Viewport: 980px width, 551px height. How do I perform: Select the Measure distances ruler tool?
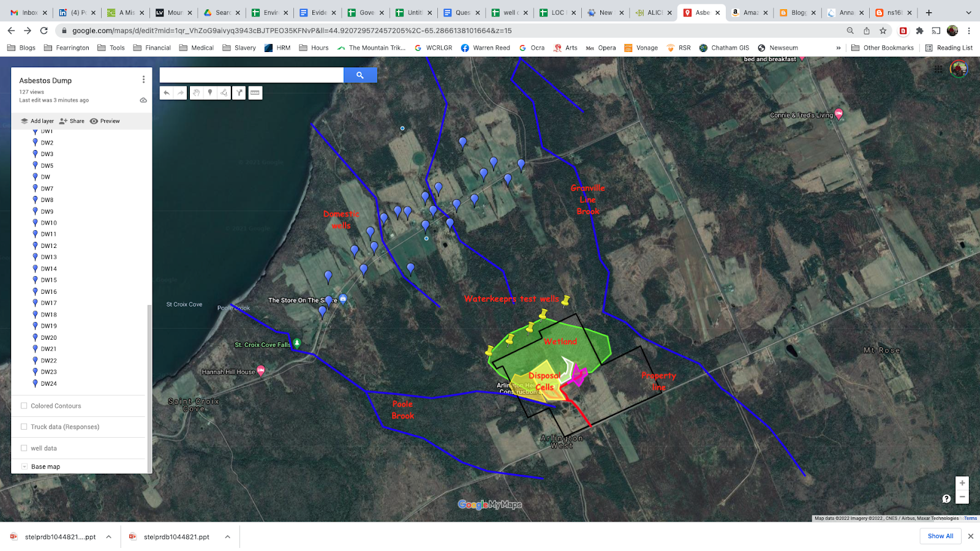click(x=255, y=93)
